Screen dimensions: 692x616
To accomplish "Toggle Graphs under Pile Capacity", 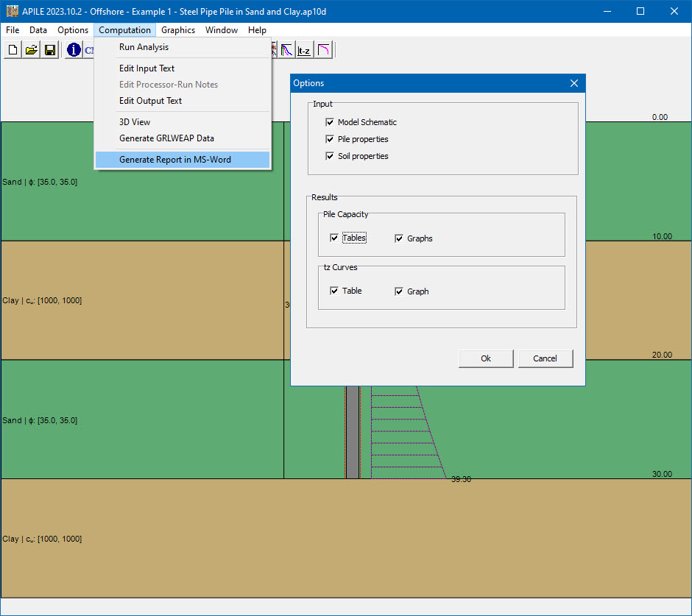I will pyautogui.click(x=398, y=238).
